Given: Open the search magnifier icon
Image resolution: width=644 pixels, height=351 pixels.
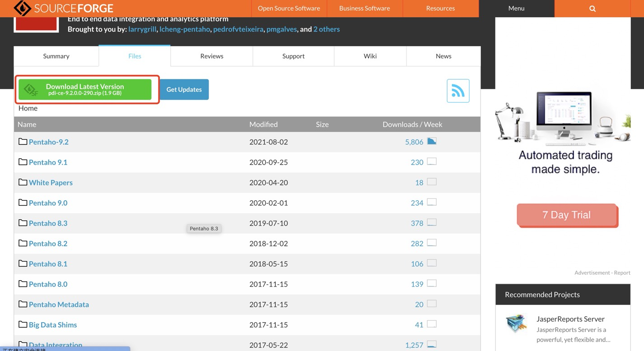Looking at the screenshot, I should 593,9.
